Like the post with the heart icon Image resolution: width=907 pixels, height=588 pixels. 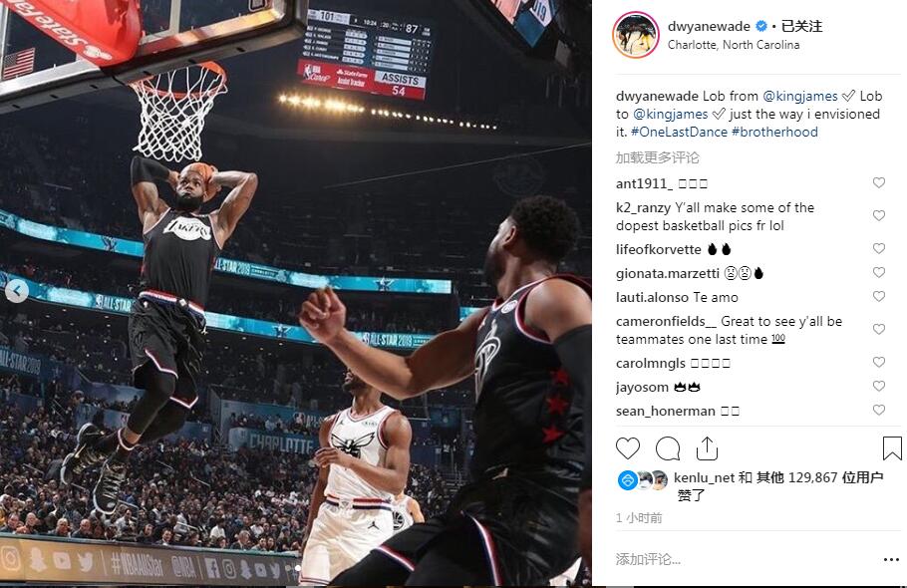pos(628,448)
